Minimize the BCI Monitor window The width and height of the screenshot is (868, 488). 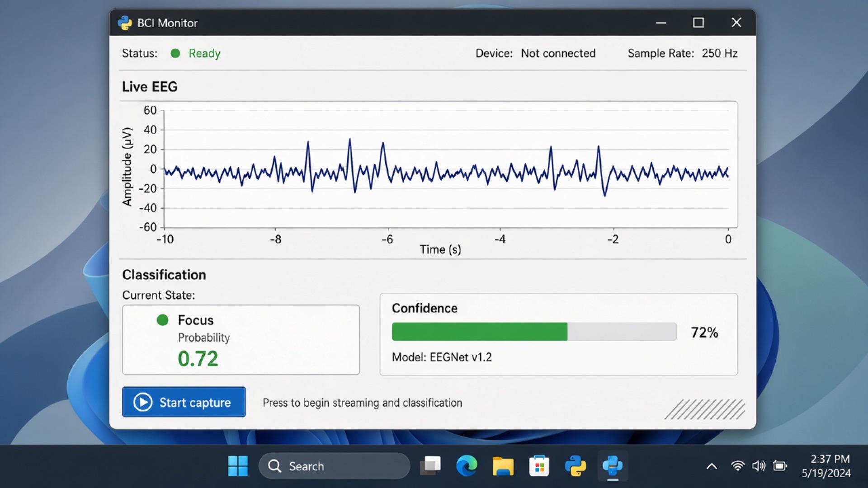pos(661,23)
